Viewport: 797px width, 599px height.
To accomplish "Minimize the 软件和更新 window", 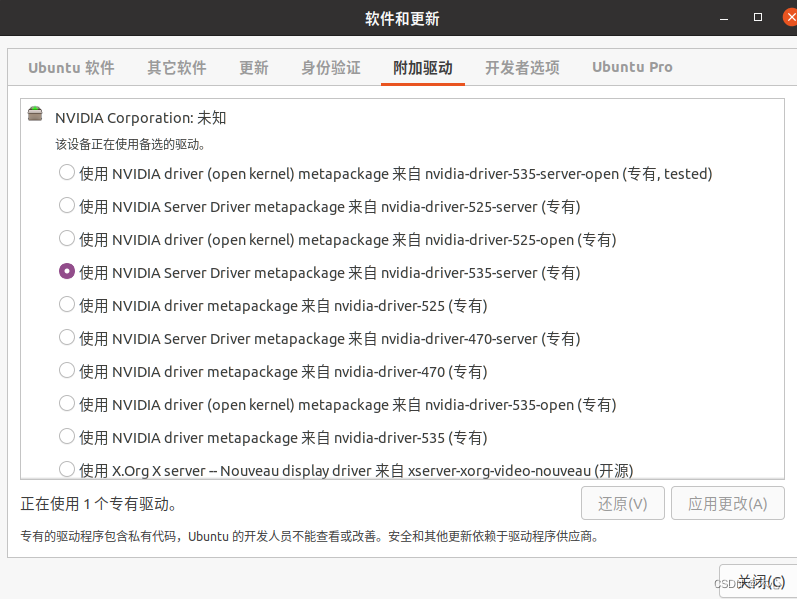I will [724, 18].
